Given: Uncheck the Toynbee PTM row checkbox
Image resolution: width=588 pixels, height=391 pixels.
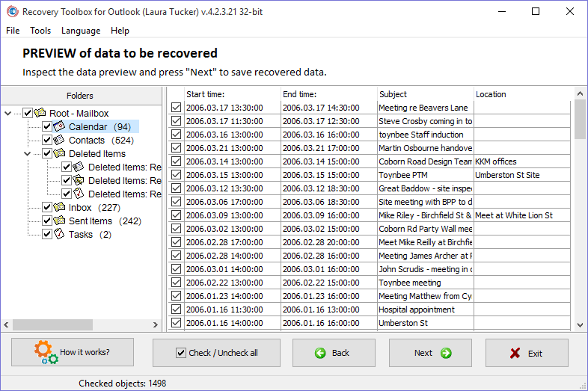Looking at the screenshot, I should pos(177,175).
